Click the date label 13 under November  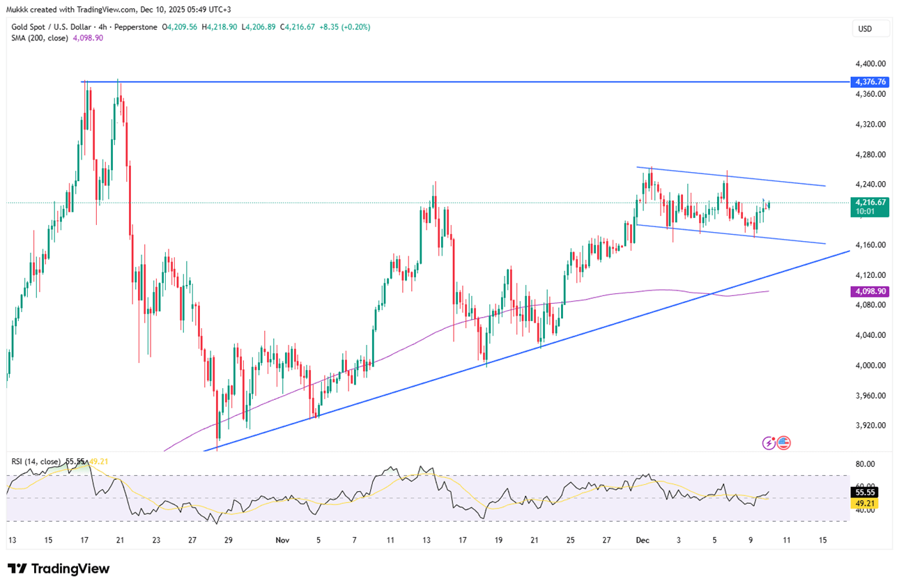tap(427, 540)
